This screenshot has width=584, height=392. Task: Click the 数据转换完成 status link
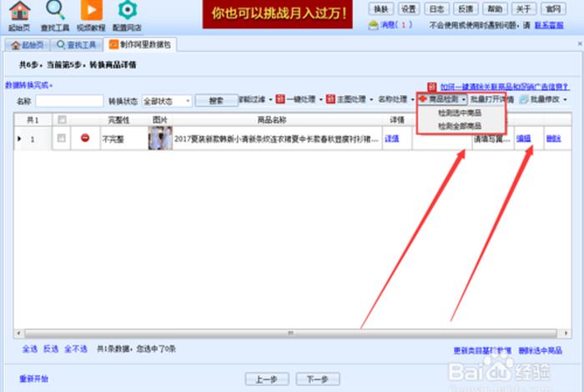28,85
